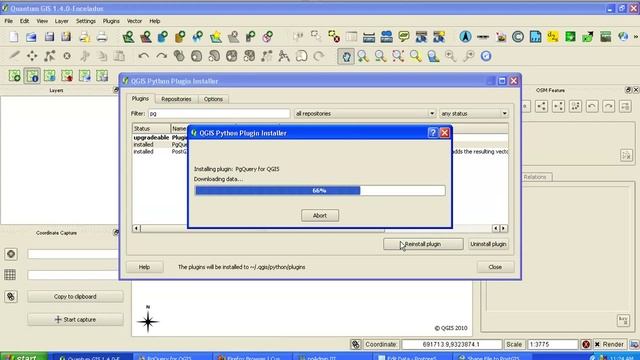
Task: Click the Undo arrow icon
Action: click(143, 56)
